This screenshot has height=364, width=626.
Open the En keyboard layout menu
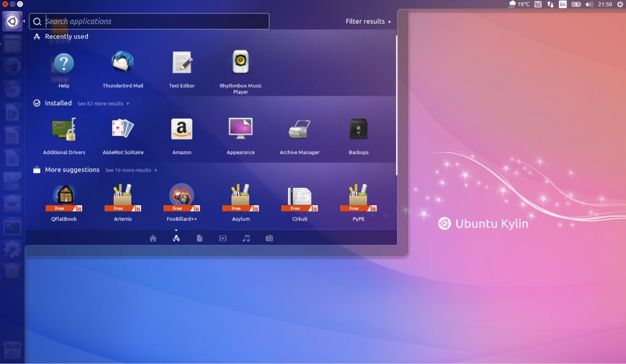click(562, 4)
